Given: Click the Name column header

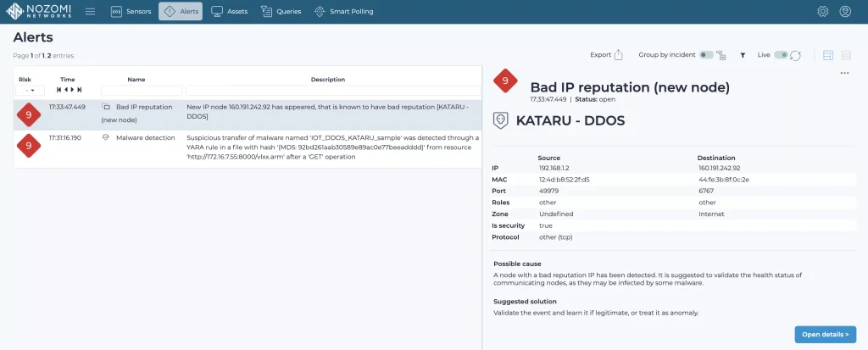Looking at the screenshot, I should point(136,79).
